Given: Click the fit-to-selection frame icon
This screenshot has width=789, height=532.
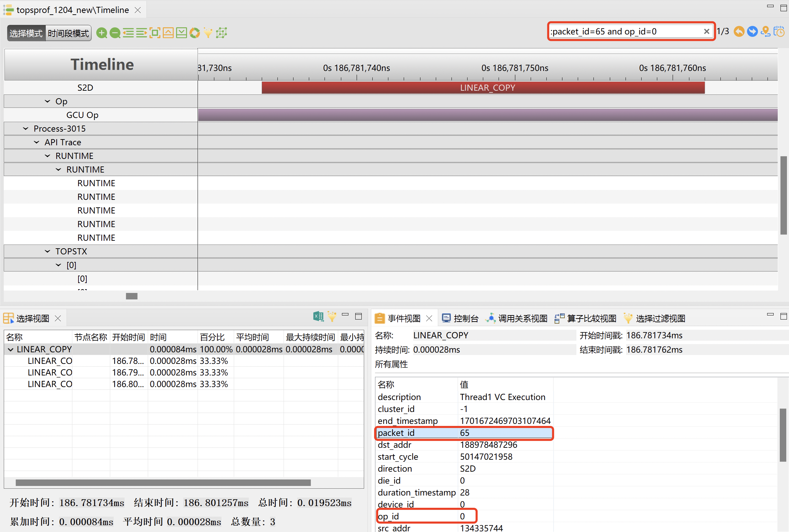Looking at the screenshot, I should (x=155, y=33).
